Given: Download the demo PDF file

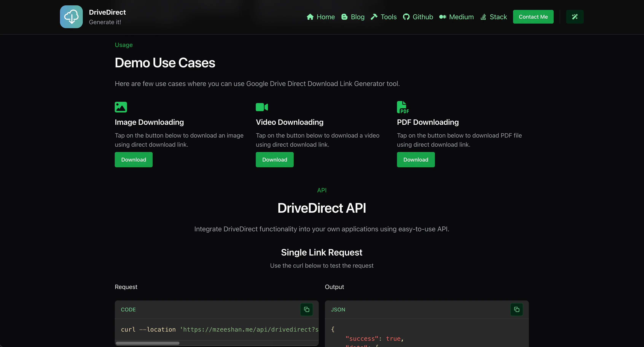Looking at the screenshot, I should coord(416,159).
